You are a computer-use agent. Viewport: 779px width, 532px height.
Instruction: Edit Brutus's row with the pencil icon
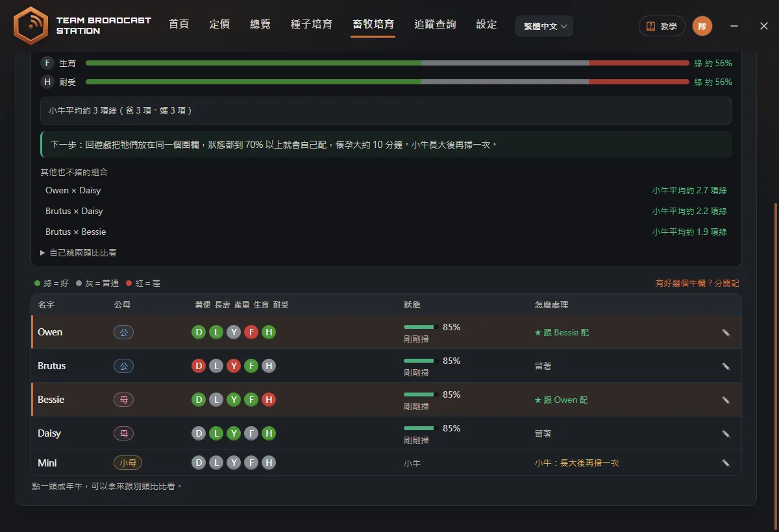coord(726,366)
